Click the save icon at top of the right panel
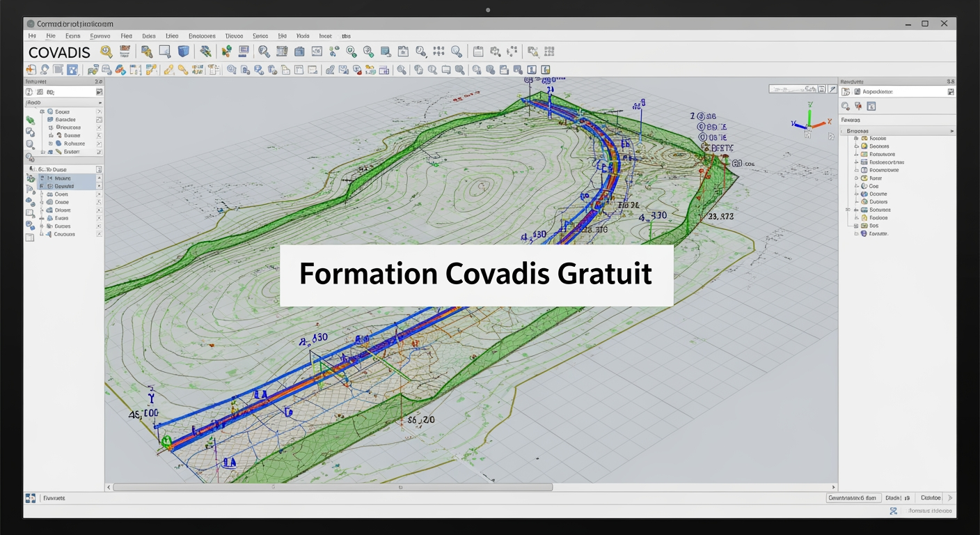Viewport: 980px width, 535px height. (x=951, y=91)
